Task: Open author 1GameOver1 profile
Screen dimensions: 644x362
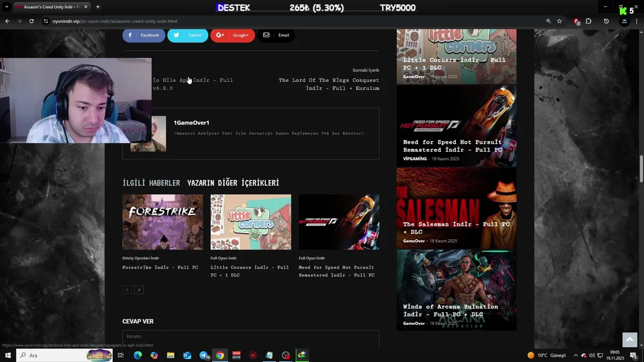Action: (x=191, y=123)
